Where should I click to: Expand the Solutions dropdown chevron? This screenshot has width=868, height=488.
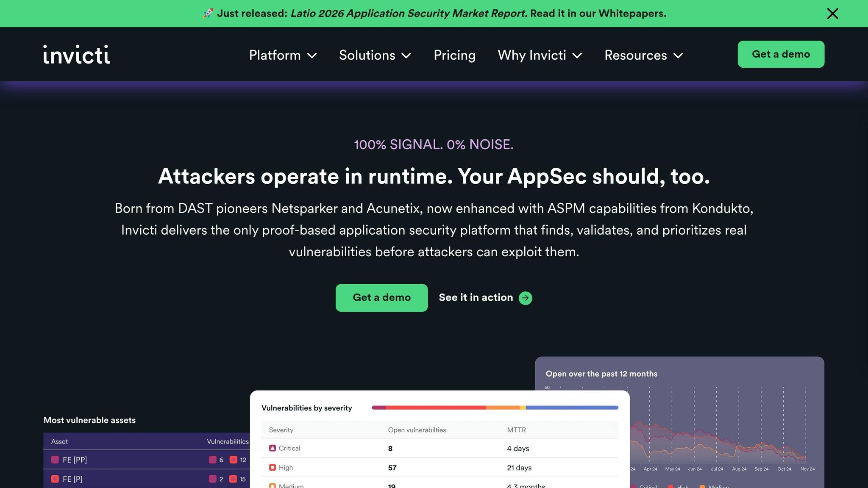406,55
